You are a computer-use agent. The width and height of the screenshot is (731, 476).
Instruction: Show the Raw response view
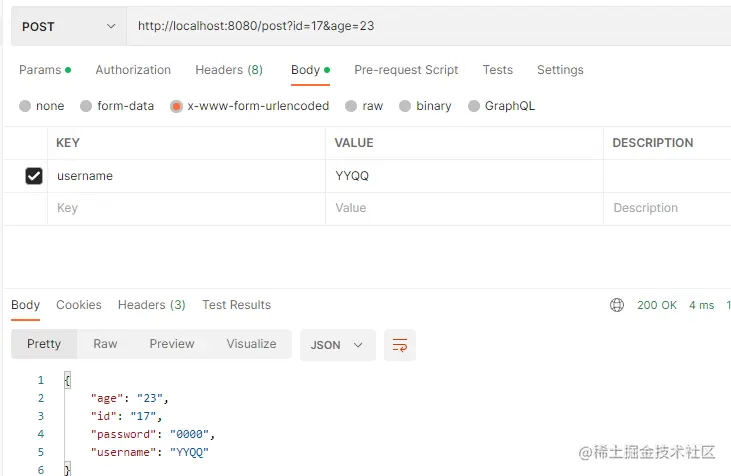pos(105,344)
